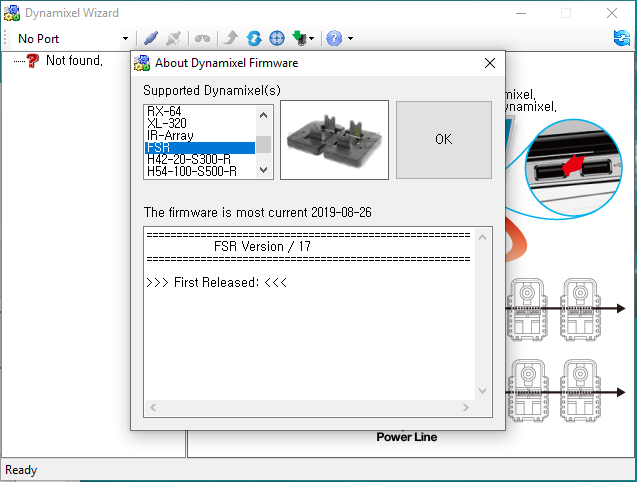Click the release notes right scroll arrow
The width and height of the screenshot is (637, 482).
coord(466,407)
